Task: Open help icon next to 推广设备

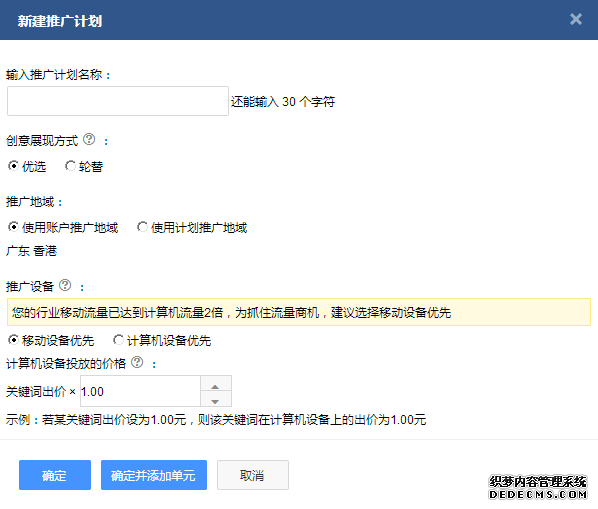Action: tap(65, 285)
